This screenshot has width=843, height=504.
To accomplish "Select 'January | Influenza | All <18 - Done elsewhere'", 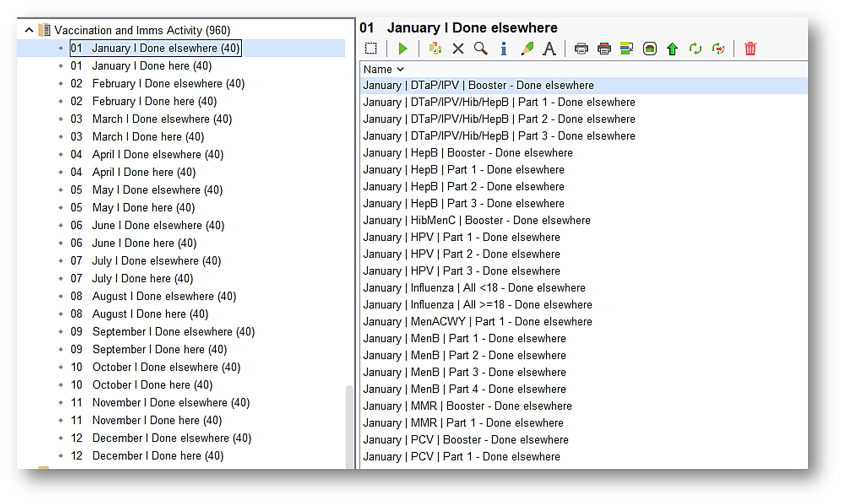I will 474,288.
